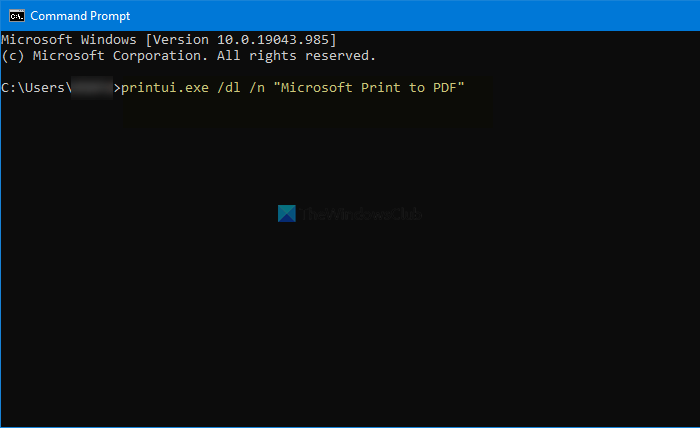Click the empty black console area at the bottom
Screen dimensions: 700x428
[x=350, y=360]
